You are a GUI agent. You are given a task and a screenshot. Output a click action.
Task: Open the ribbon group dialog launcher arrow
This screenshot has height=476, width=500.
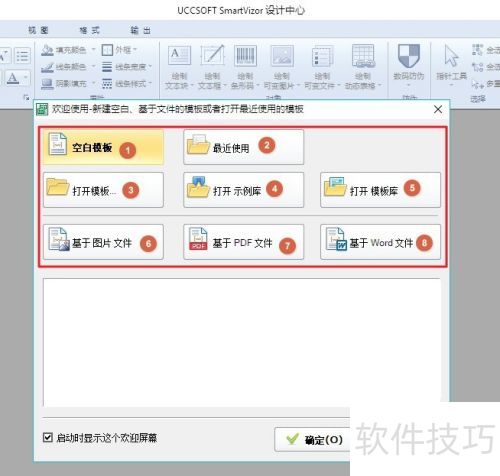tap(26, 97)
